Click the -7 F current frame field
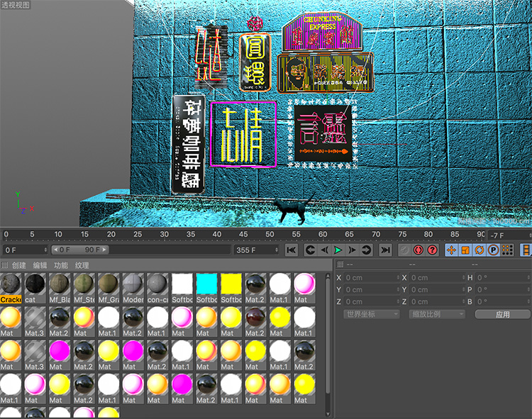 pyautogui.click(x=509, y=235)
